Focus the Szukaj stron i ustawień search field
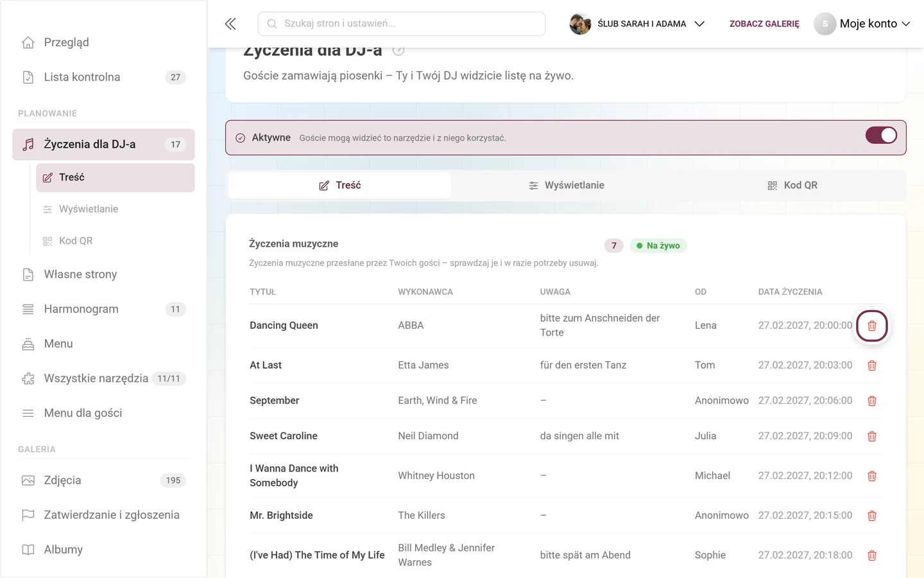924x578 pixels. 402,24
